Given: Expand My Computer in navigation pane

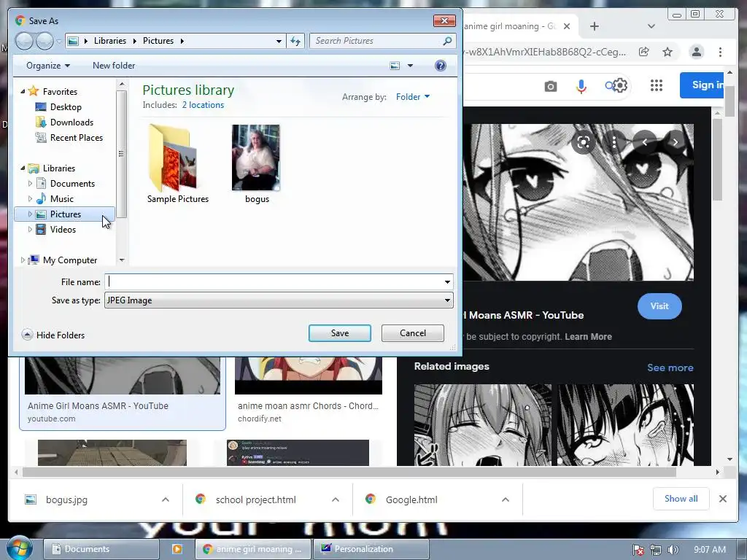Looking at the screenshot, I should (x=23, y=260).
